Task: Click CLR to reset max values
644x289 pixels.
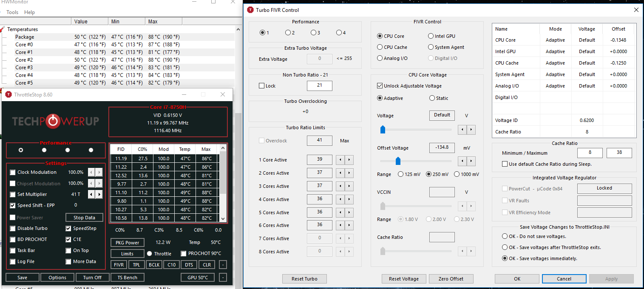Action: coord(207,265)
